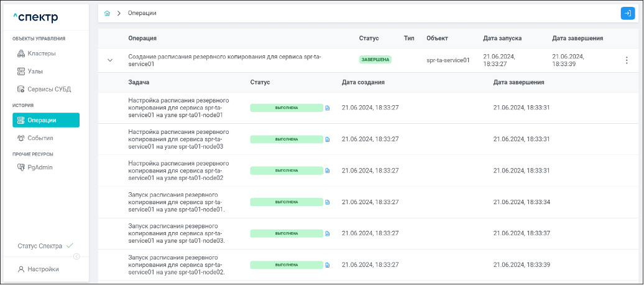Image resolution: width=644 pixels, height=285 pixels.
Task: Go to Кластеры in the sidebar
Action: click(x=41, y=54)
